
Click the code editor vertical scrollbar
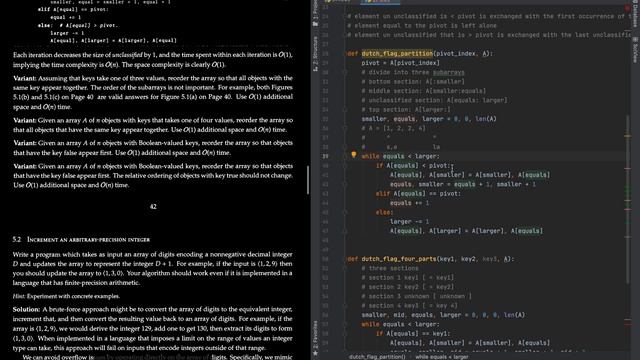tap(628, 200)
